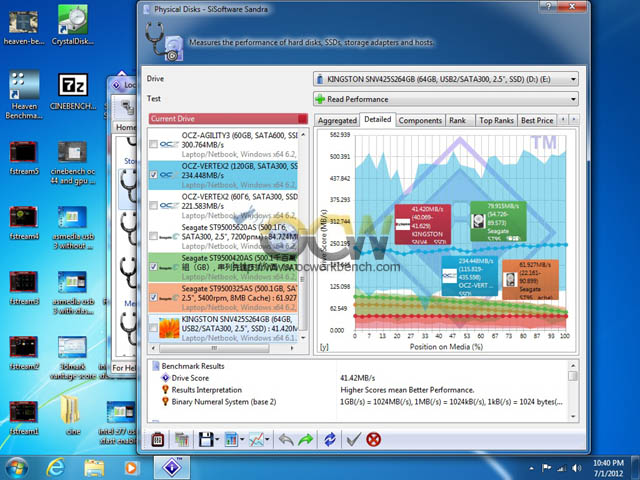The width and height of the screenshot is (640, 480).
Task: Open the CINEBENCH 7z archive icon
Action: coord(73,92)
